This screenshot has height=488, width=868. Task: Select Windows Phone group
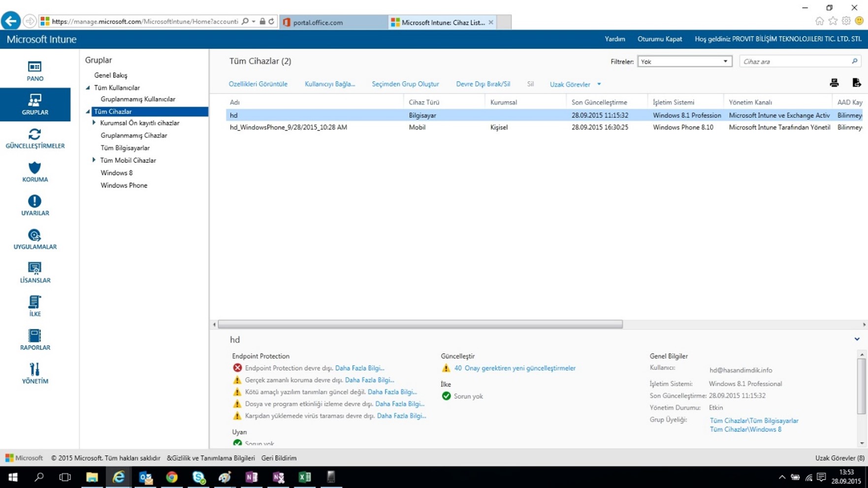pos(124,185)
